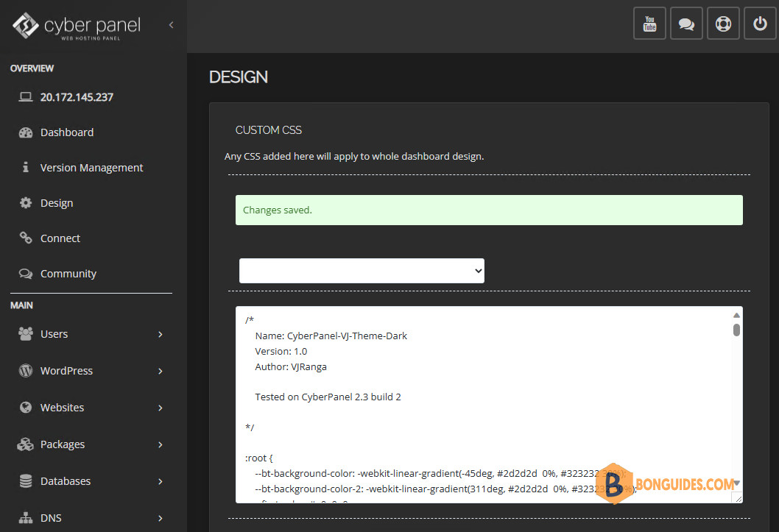Click the MAIN section label

(21, 305)
